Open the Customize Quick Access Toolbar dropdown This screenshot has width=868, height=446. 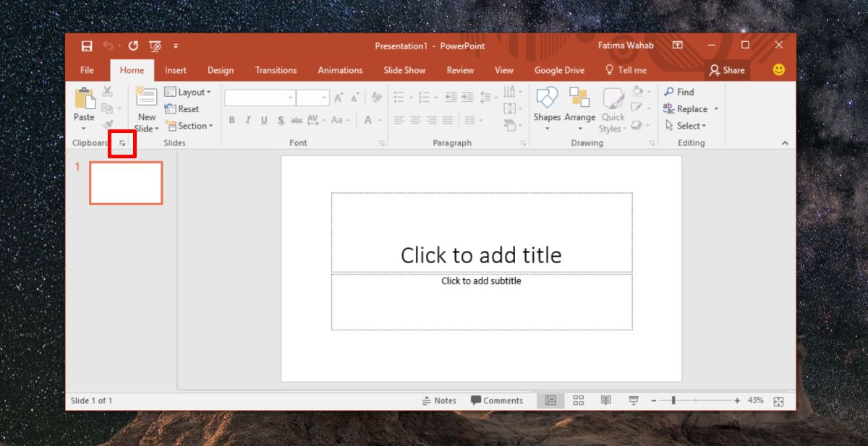click(x=176, y=46)
